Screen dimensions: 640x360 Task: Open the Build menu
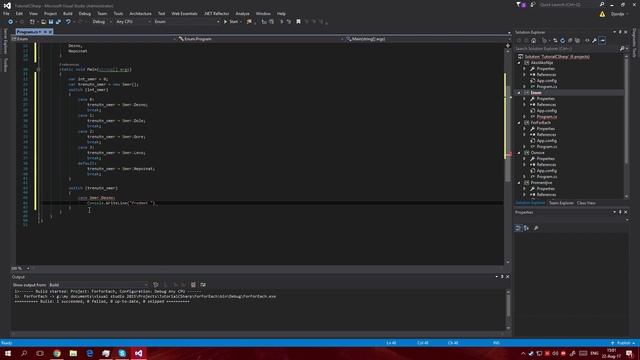[x=67, y=13]
